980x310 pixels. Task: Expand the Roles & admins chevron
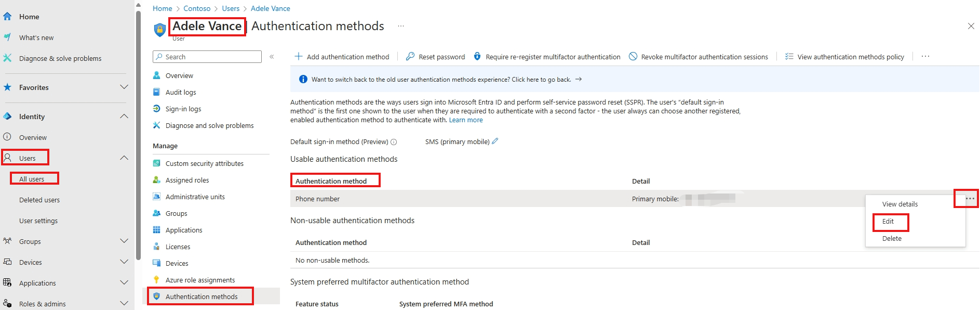(124, 303)
